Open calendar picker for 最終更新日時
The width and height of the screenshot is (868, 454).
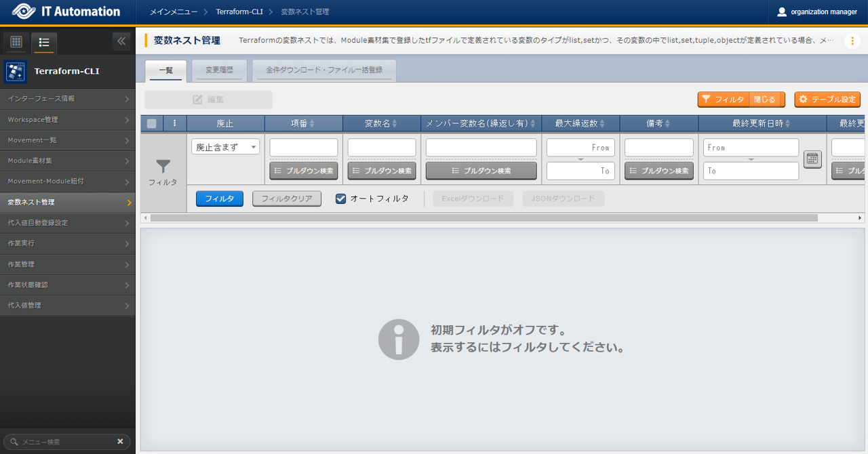(812, 159)
